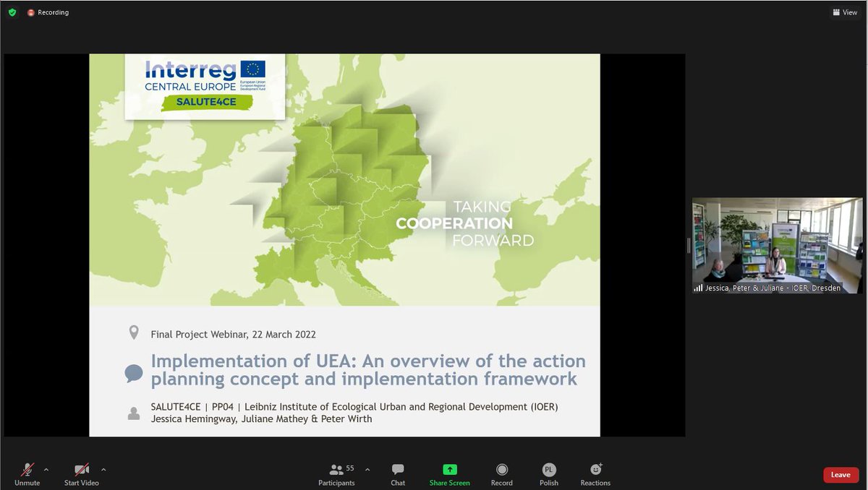The width and height of the screenshot is (868, 490).
Task: Click 'Final Project Webinar, 22 March 2022' text
Action: (233, 334)
